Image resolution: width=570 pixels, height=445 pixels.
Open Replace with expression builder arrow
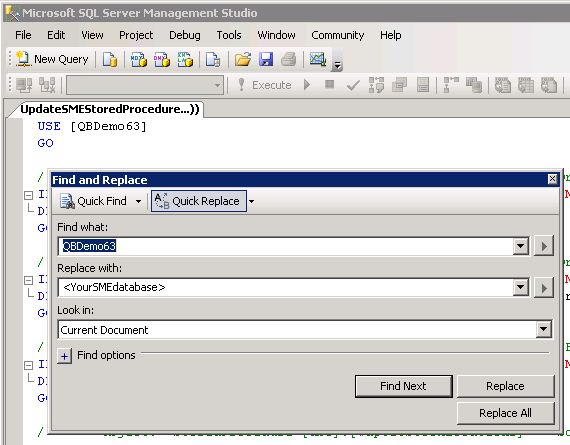544,288
